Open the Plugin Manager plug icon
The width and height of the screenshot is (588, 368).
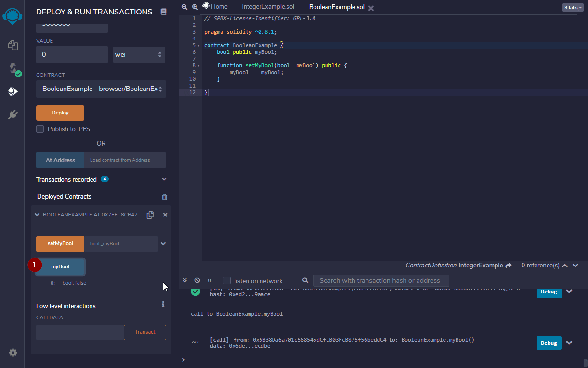click(13, 114)
